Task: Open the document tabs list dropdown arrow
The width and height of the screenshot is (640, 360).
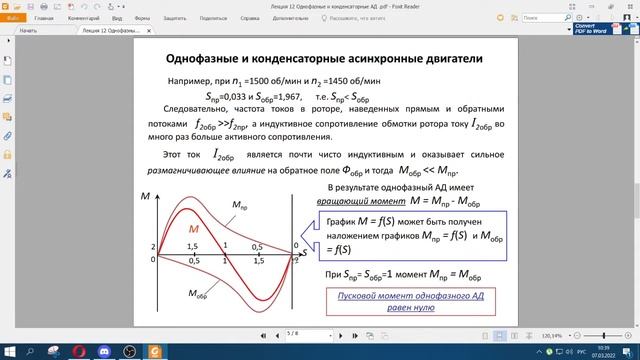Action: pyautogui.click(x=569, y=30)
